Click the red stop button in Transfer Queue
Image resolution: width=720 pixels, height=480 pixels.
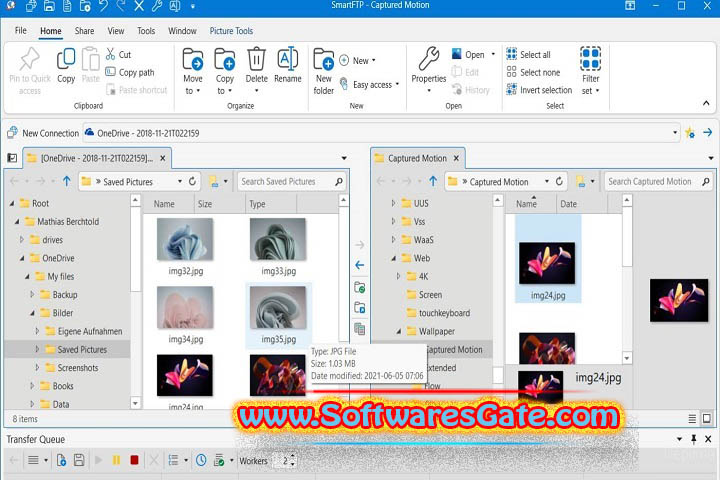[134, 460]
